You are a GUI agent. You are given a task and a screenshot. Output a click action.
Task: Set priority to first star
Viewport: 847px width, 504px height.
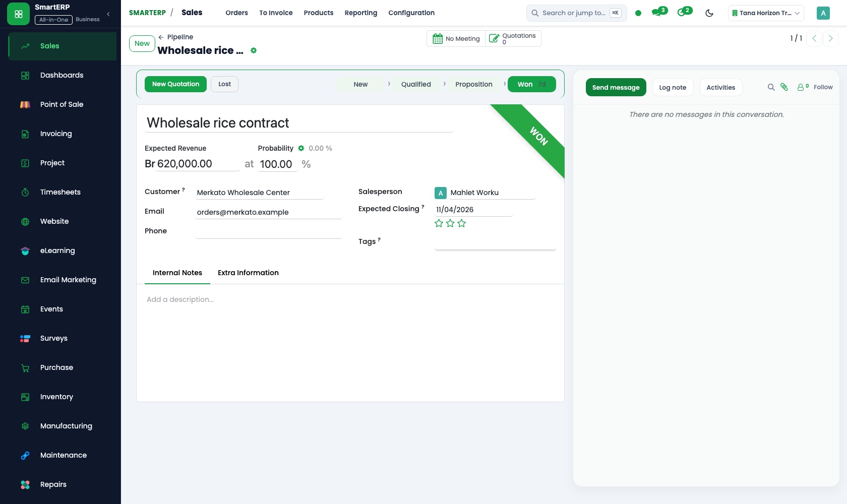[439, 223]
